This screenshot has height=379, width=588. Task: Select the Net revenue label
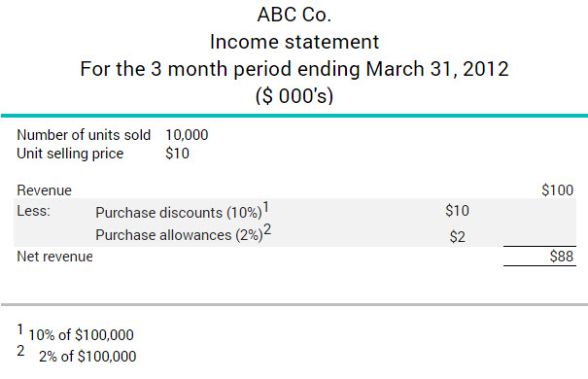pos(54,257)
